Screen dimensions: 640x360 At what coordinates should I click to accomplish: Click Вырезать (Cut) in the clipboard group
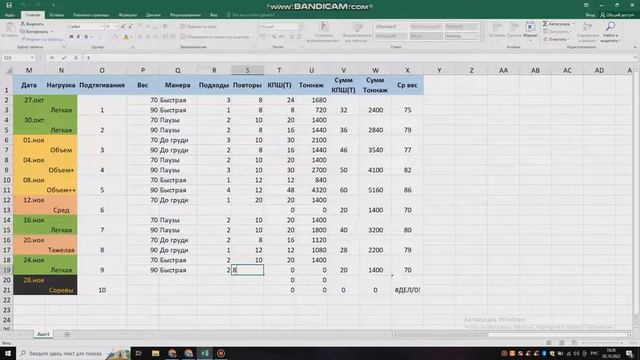[33, 24]
